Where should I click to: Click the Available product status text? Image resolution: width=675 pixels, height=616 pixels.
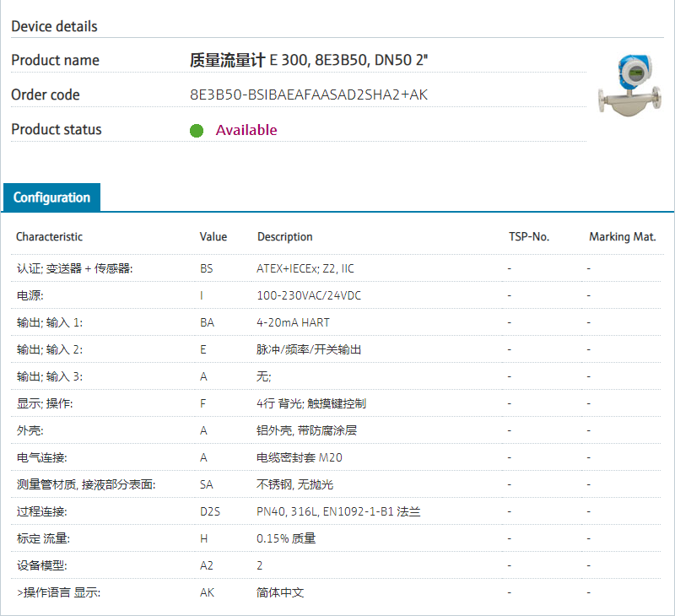[x=246, y=130]
